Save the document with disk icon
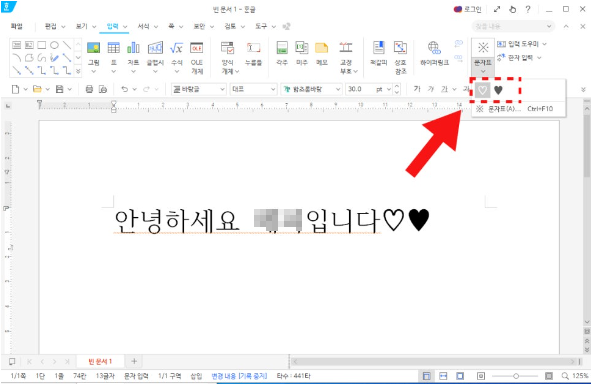593x384 pixels. pyautogui.click(x=59, y=89)
